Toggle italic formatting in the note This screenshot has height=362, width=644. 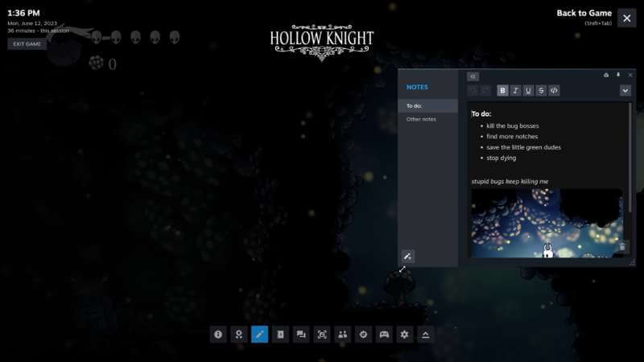point(515,91)
